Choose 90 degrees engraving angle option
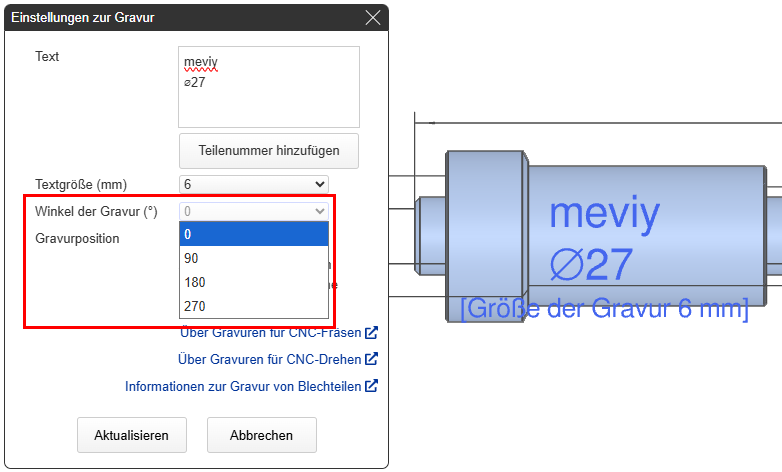 click(x=254, y=258)
